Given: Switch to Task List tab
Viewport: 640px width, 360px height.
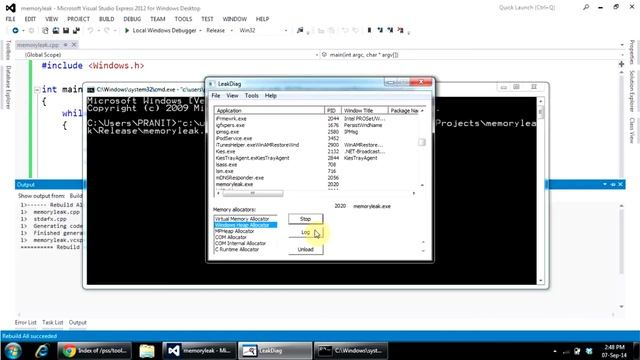Looking at the screenshot, I should click(53, 322).
